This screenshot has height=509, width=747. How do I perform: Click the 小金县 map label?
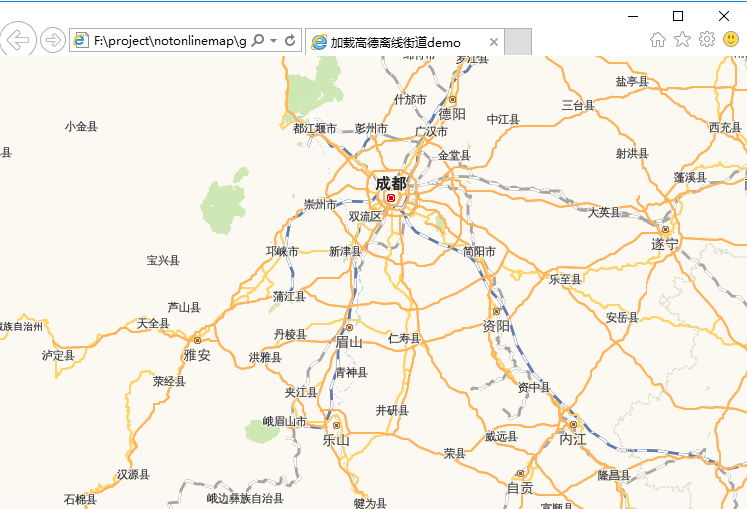(81, 126)
